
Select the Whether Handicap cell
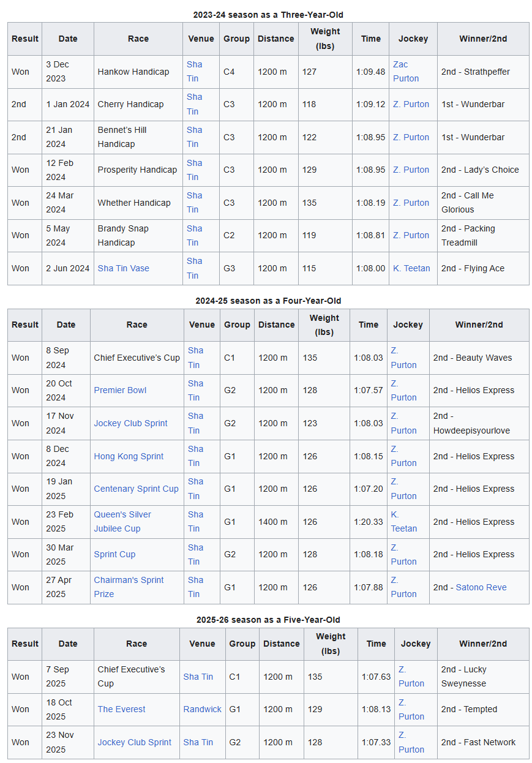click(138, 203)
